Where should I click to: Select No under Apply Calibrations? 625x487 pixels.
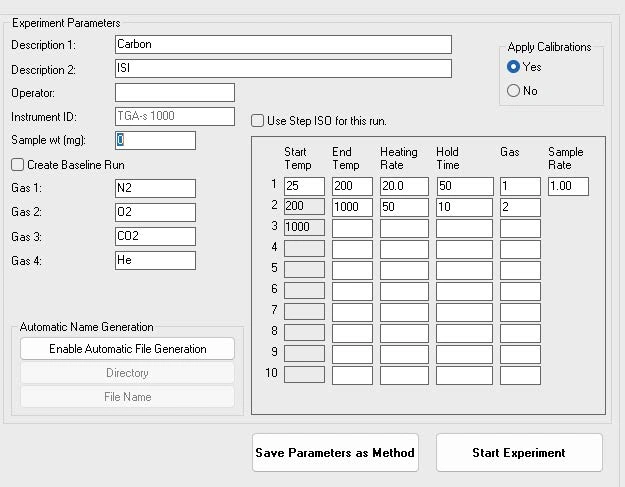pyautogui.click(x=514, y=91)
